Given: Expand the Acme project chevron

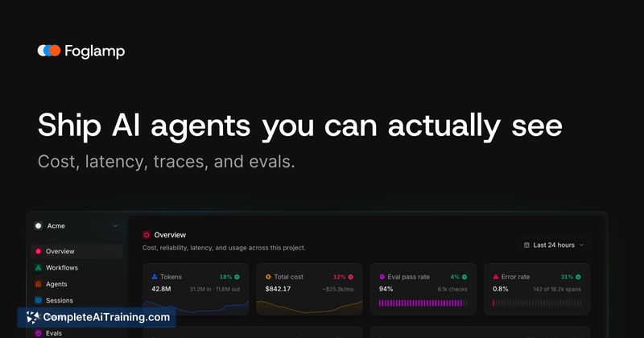Looking at the screenshot, I should tap(115, 226).
